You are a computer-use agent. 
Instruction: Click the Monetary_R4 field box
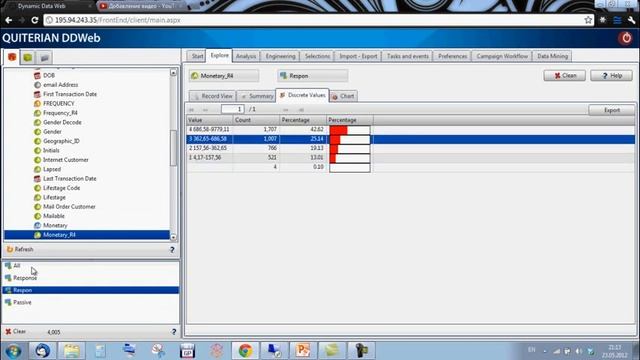click(224, 76)
